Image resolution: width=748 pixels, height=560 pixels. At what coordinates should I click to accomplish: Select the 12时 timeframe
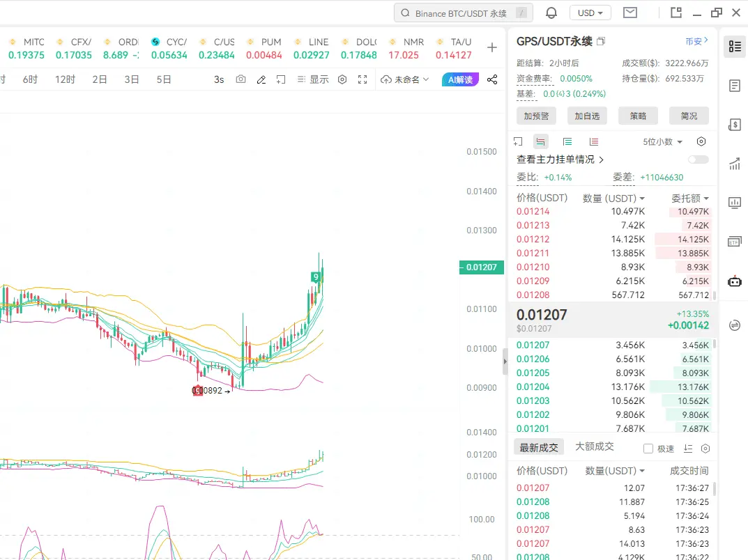tap(65, 79)
